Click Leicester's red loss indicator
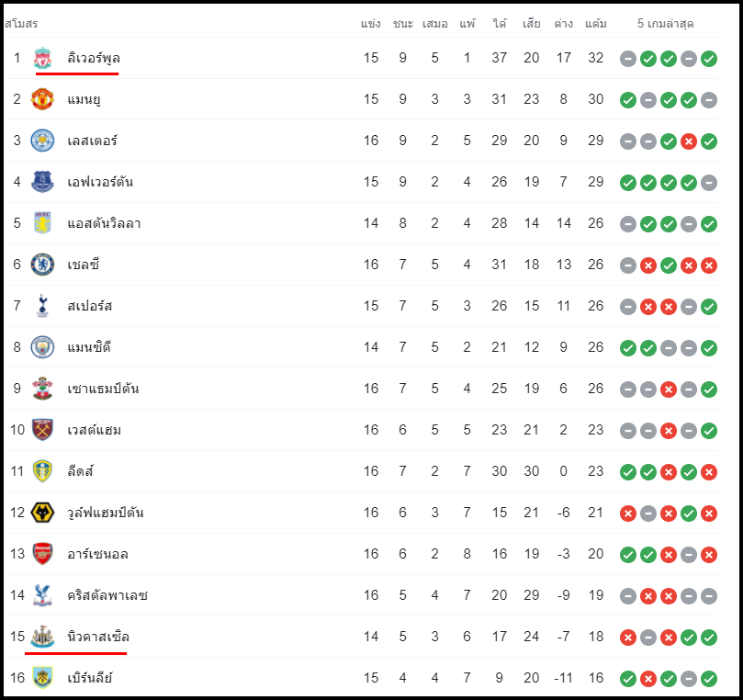This screenshot has height=700, width=743. 689,141
